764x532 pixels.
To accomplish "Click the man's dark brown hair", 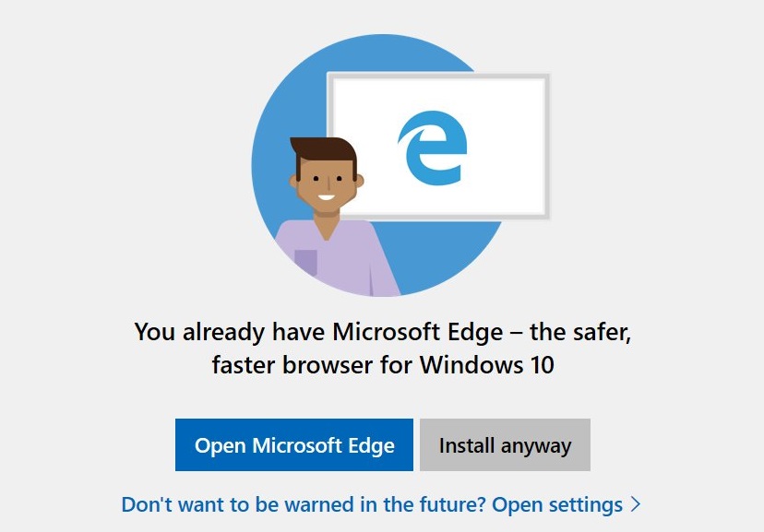I will pyautogui.click(x=324, y=150).
